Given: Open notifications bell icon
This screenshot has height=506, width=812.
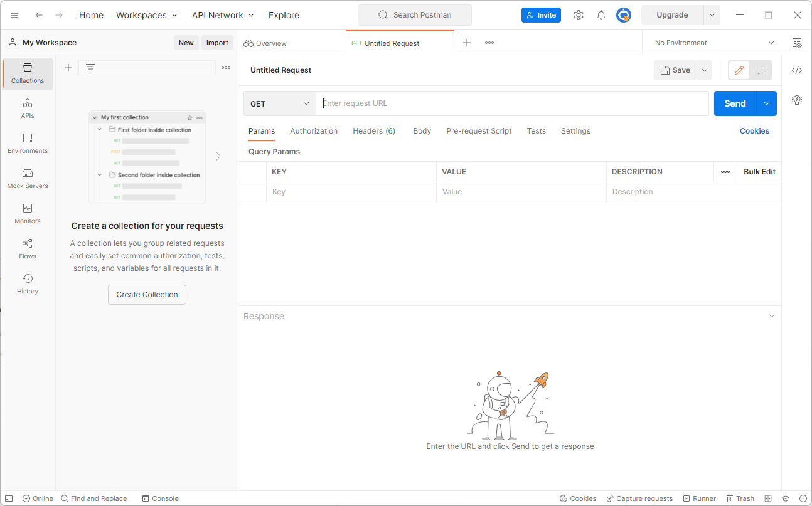Looking at the screenshot, I should [x=601, y=15].
